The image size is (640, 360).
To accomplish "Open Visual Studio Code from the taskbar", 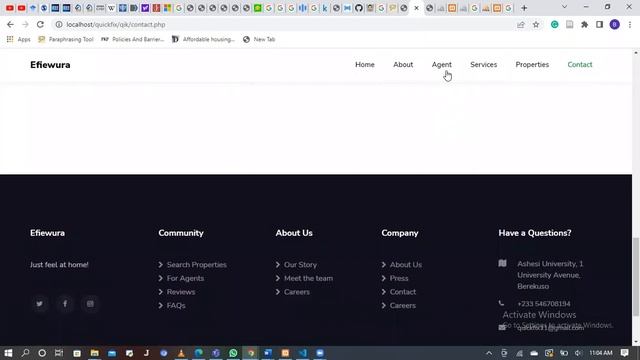I will coord(302,353).
